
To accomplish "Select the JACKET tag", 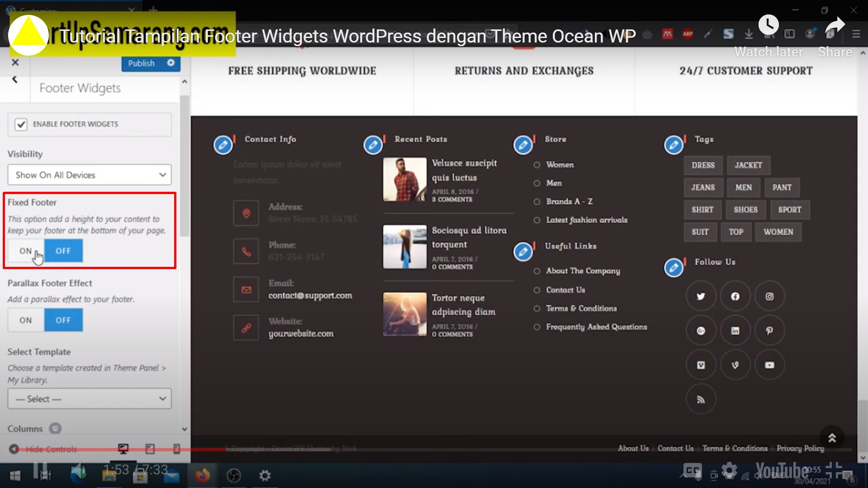I will pyautogui.click(x=749, y=166).
